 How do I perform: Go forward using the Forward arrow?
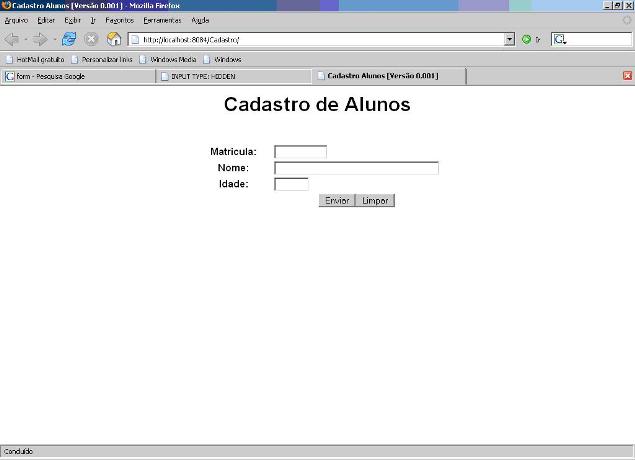tap(40, 39)
